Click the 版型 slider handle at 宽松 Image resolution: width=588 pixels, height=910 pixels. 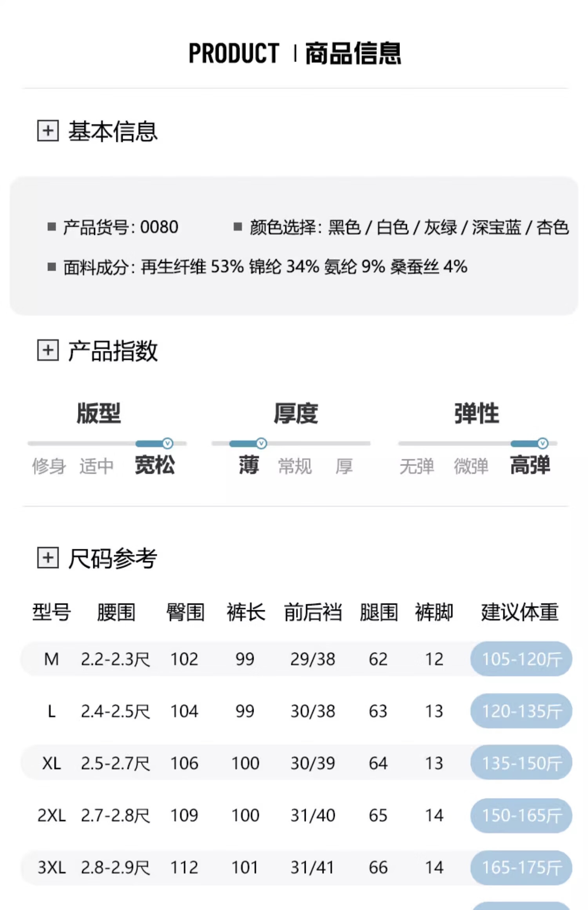coord(168,443)
